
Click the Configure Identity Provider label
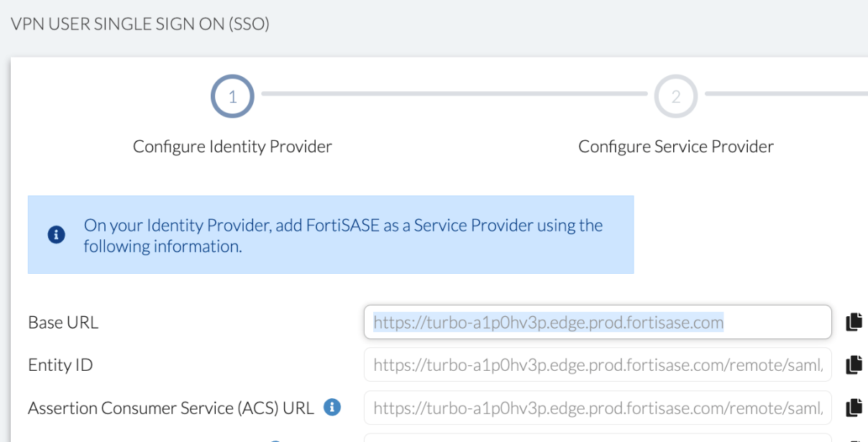[x=232, y=146]
